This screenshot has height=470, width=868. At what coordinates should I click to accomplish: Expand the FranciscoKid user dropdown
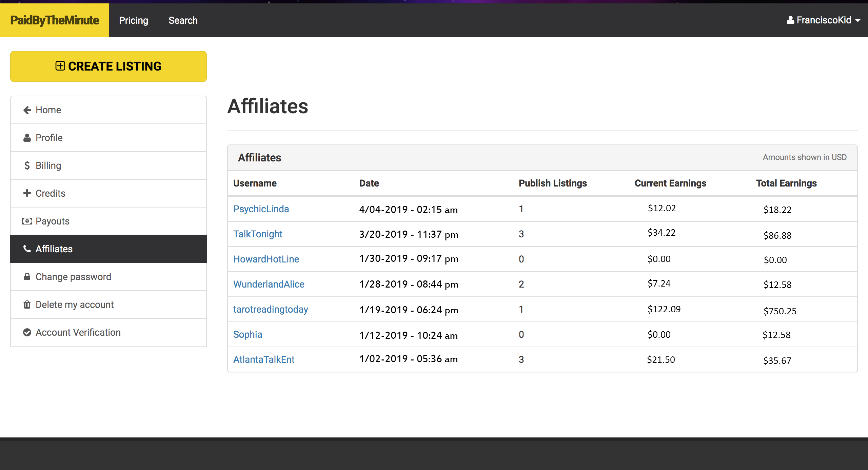click(823, 20)
